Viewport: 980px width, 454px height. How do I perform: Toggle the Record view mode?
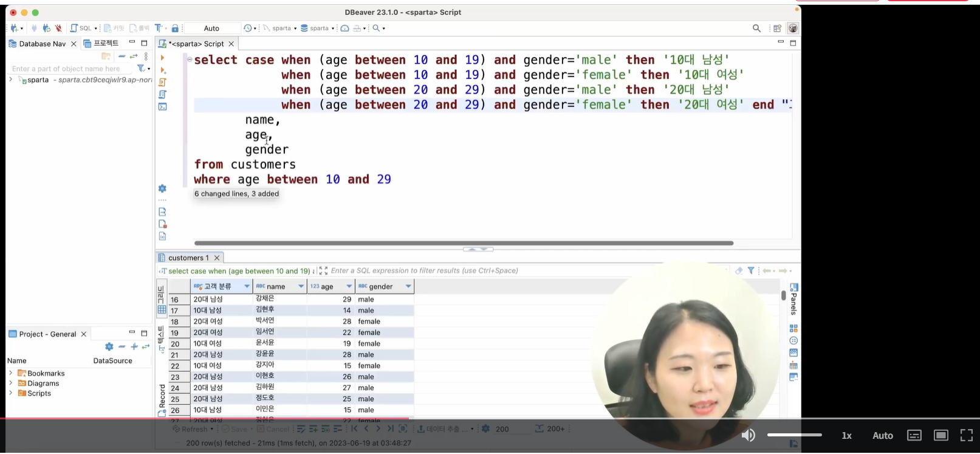coord(162,400)
